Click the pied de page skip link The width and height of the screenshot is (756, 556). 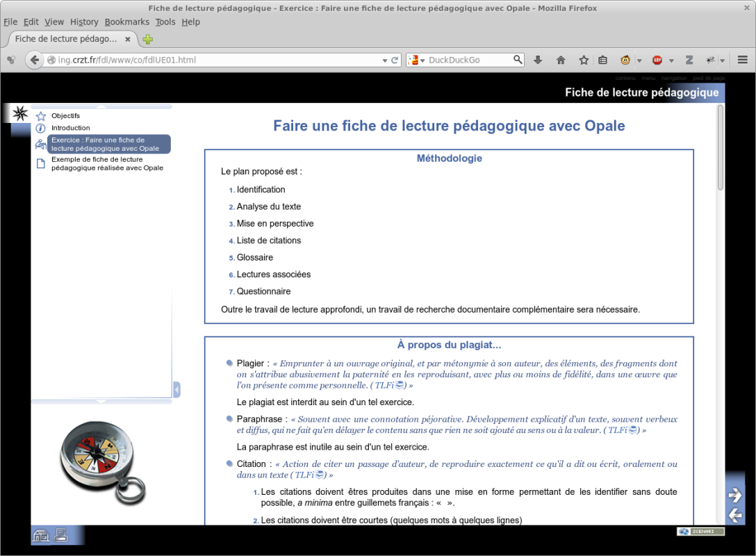pos(709,78)
